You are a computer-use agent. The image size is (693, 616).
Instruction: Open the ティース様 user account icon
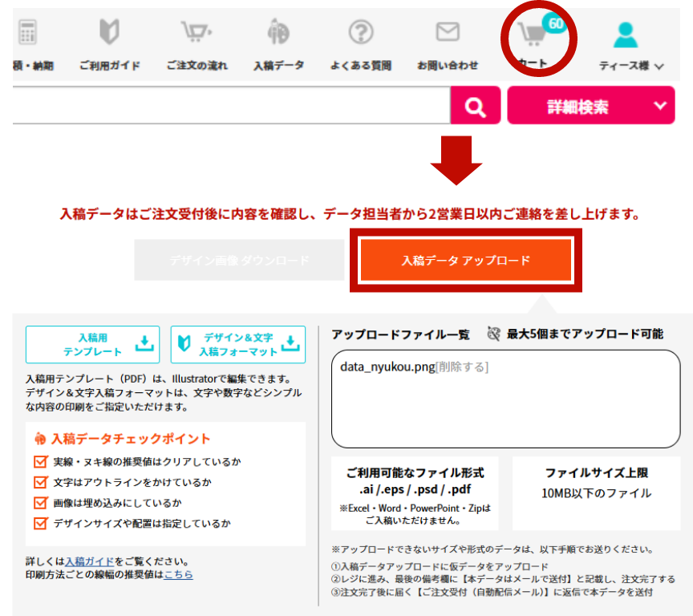[x=625, y=35]
